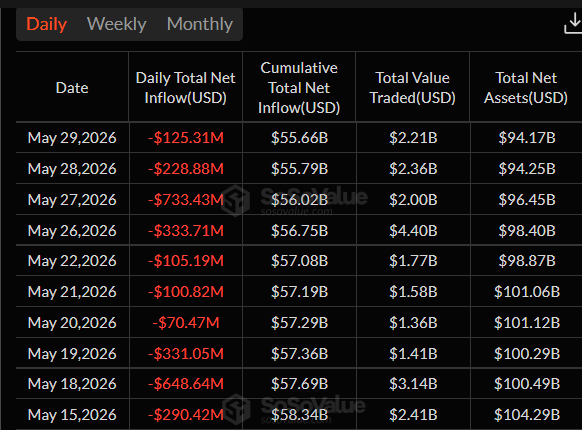Click the -$290.42M net inflow value

click(186, 415)
